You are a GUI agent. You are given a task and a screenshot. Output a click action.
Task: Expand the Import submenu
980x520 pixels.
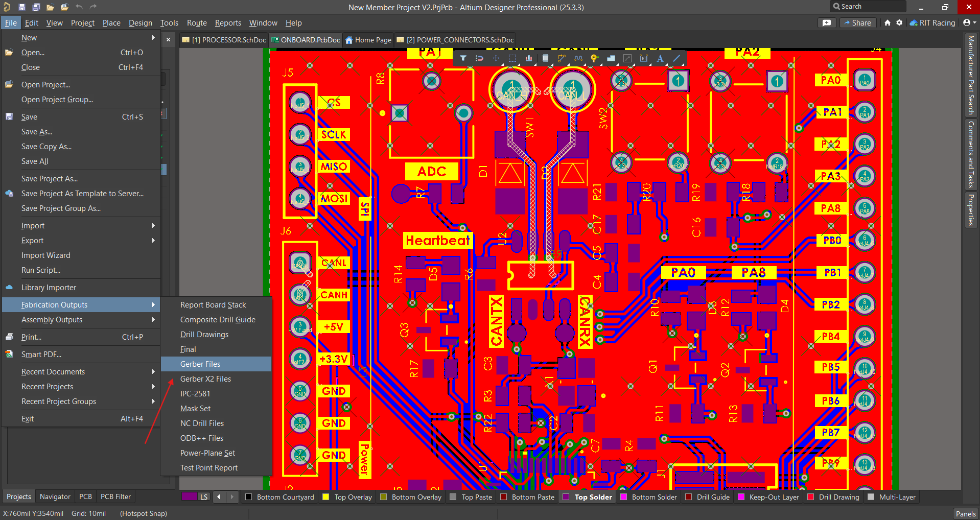click(81, 226)
